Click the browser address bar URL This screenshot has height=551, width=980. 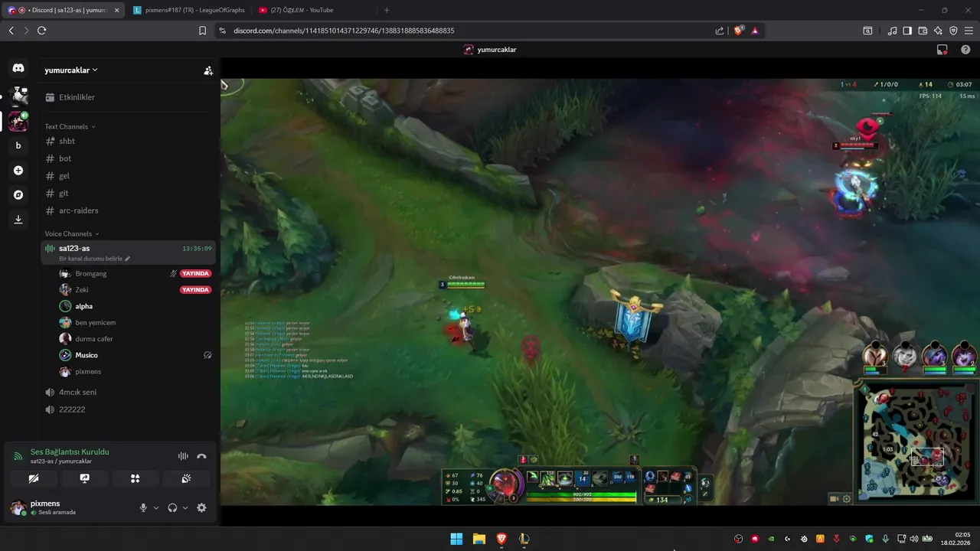344,31
